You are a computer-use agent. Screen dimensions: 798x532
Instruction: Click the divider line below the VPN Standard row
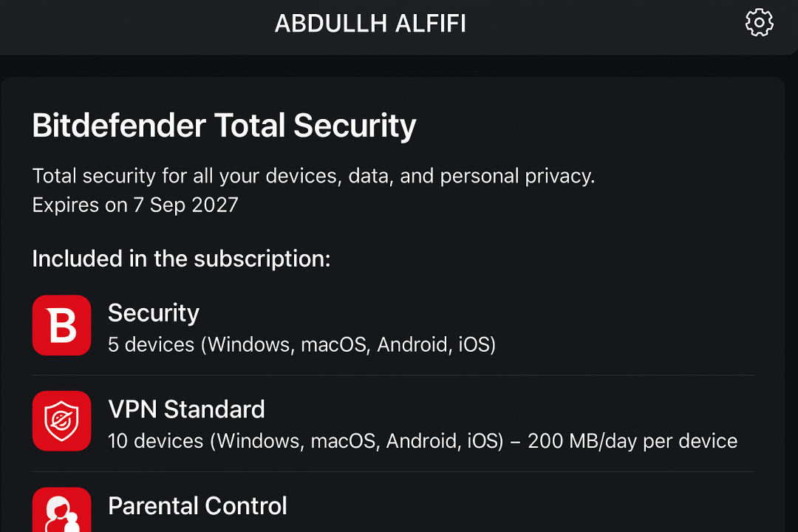click(393, 471)
